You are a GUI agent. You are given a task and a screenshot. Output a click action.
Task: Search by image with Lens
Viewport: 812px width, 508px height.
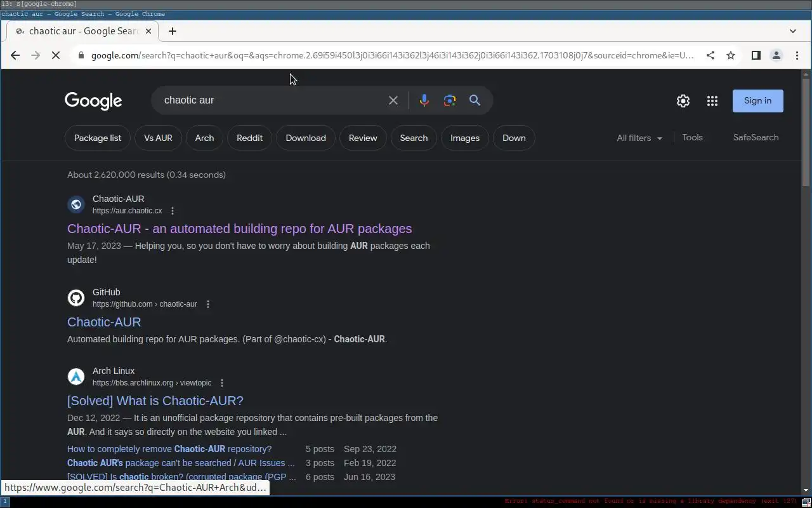pyautogui.click(x=450, y=100)
